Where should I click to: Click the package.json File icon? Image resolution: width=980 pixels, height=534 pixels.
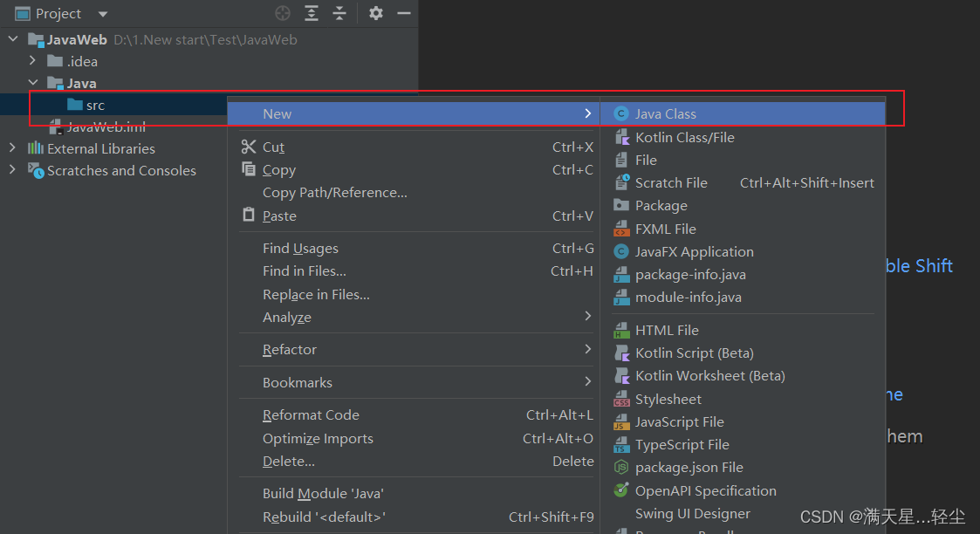[x=620, y=467]
